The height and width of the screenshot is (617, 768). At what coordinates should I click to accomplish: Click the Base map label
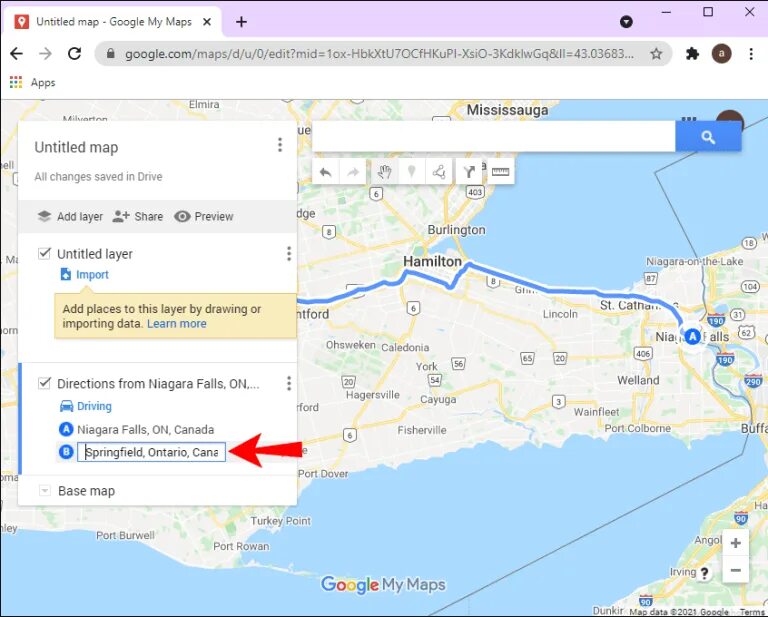click(x=86, y=491)
